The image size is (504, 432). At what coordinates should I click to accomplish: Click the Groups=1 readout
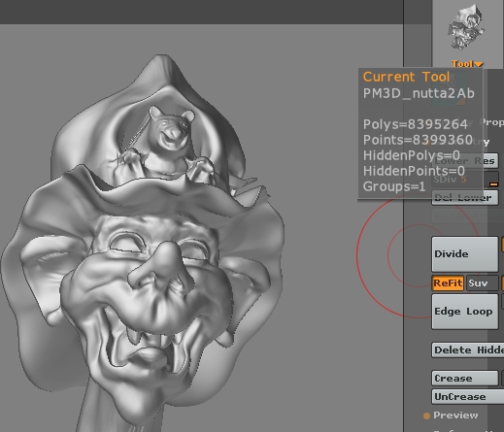click(394, 186)
